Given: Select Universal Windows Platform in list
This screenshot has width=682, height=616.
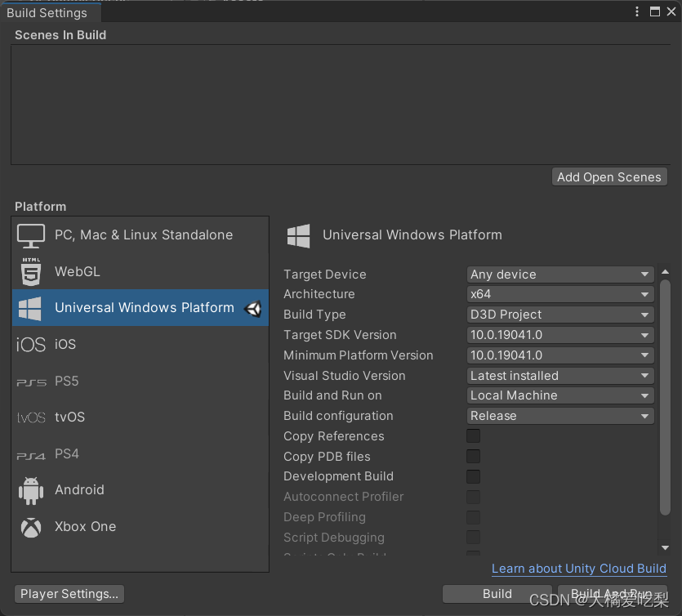Looking at the screenshot, I should click(140, 308).
